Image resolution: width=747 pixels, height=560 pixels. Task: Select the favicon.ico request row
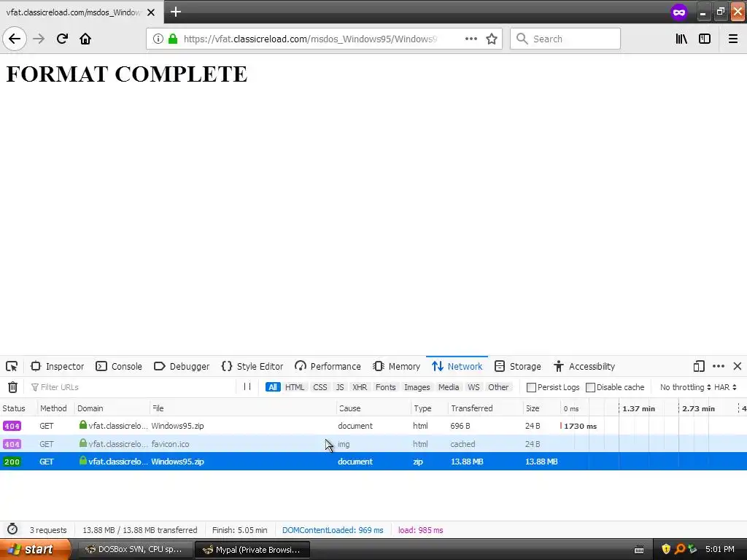point(373,444)
